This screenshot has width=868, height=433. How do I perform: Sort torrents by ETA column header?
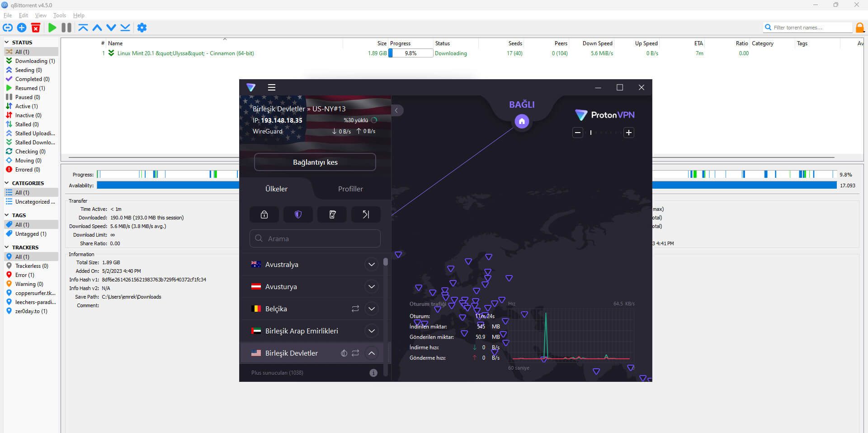click(x=698, y=43)
